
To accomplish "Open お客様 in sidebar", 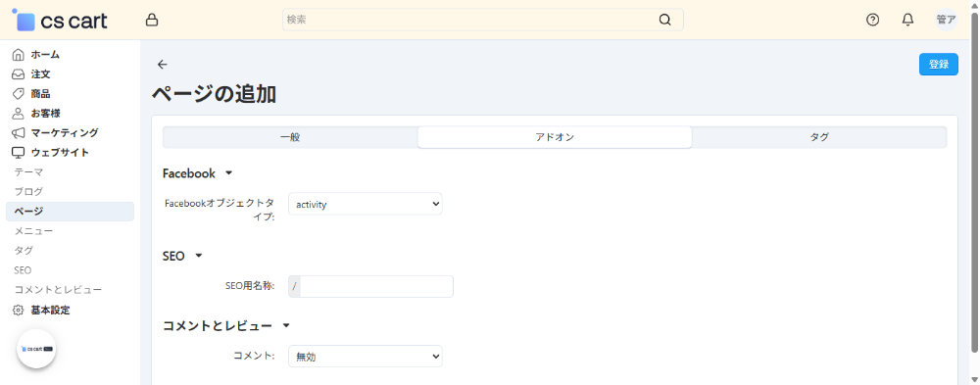I will point(46,113).
